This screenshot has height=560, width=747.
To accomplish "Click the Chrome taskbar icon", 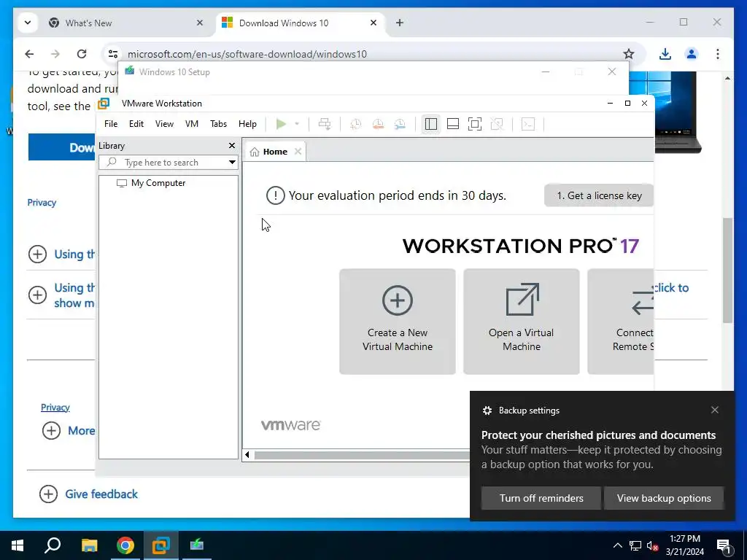I will [125, 545].
